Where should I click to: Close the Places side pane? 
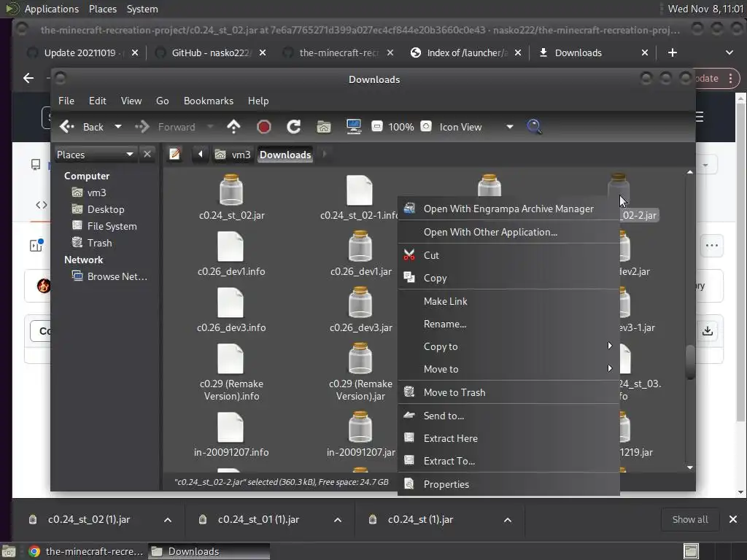pyautogui.click(x=147, y=154)
